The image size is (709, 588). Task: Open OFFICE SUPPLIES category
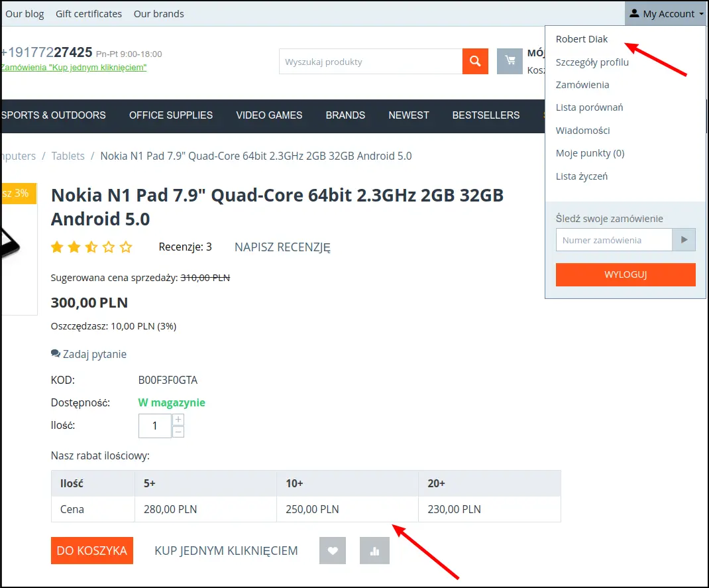coord(171,115)
